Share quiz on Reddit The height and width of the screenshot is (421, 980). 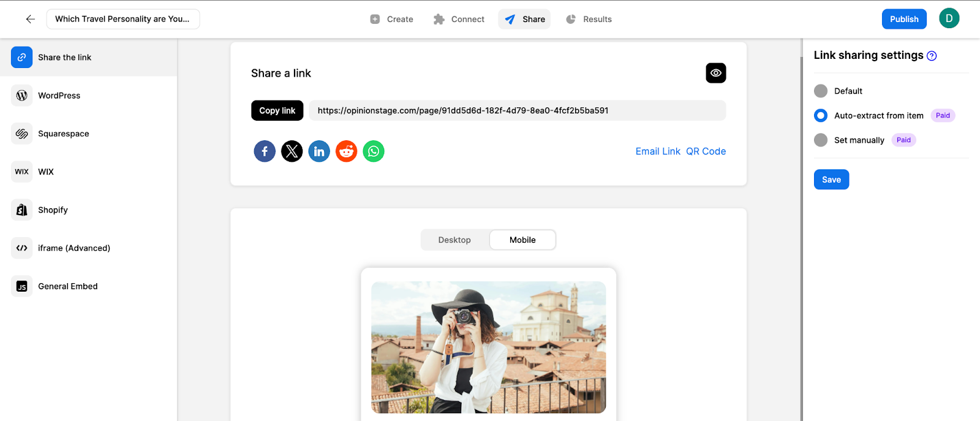347,151
